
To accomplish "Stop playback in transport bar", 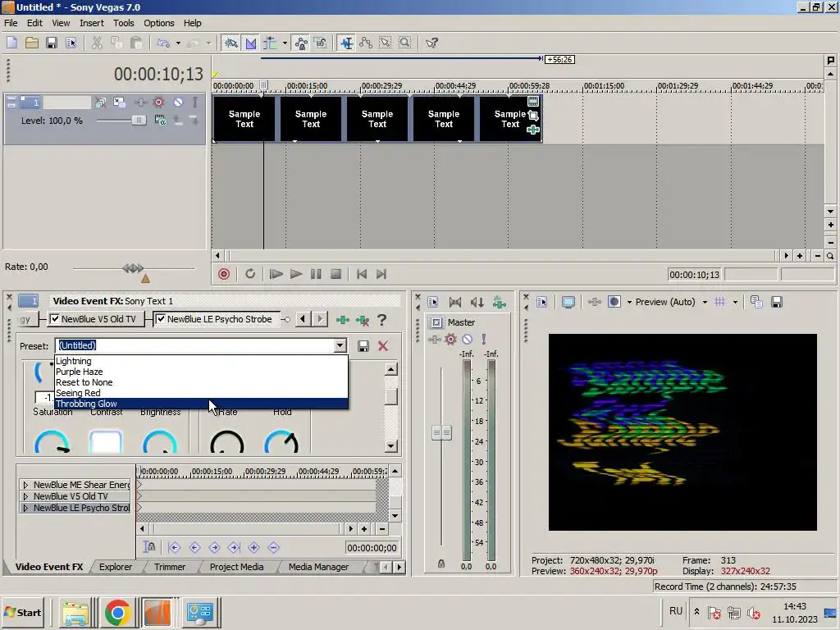I will pyautogui.click(x=336, y=274).
